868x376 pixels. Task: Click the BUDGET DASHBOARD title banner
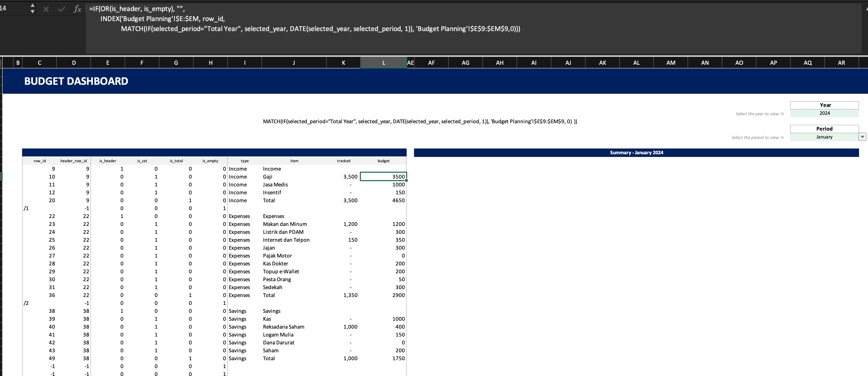coord(76,81)
